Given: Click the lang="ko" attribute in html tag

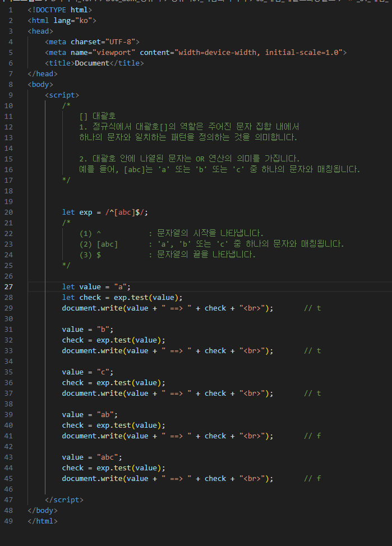Looking at the screenshot, I should click(x=73, y=21).
